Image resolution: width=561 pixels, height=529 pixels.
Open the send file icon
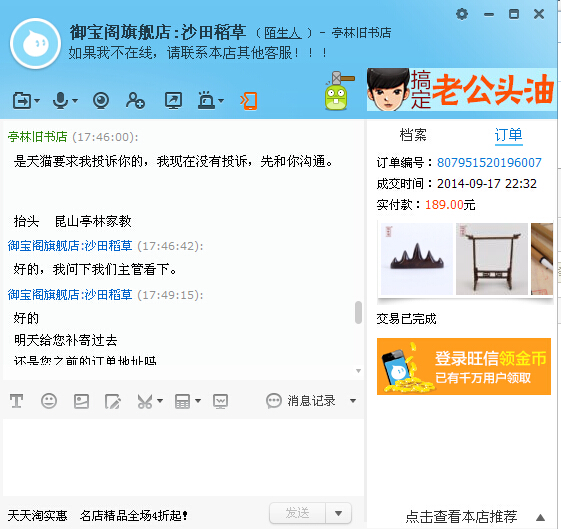coord(22,101)
